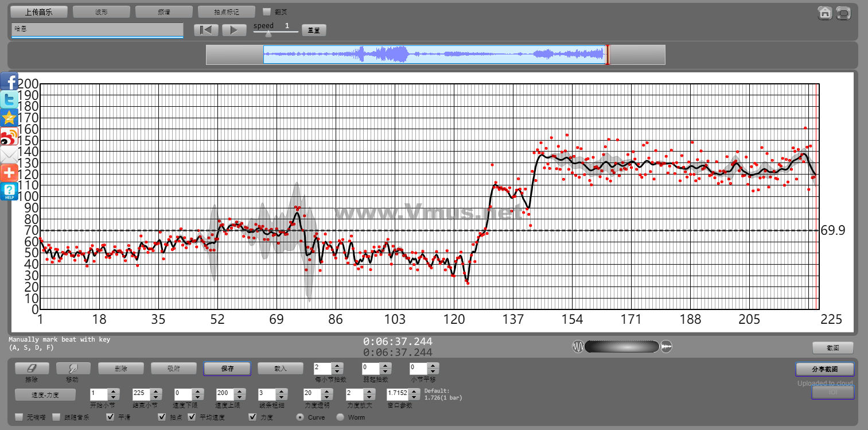This screenshot has height=430, width=868.
Task: Click the home icon at top right
Action: 825,13
